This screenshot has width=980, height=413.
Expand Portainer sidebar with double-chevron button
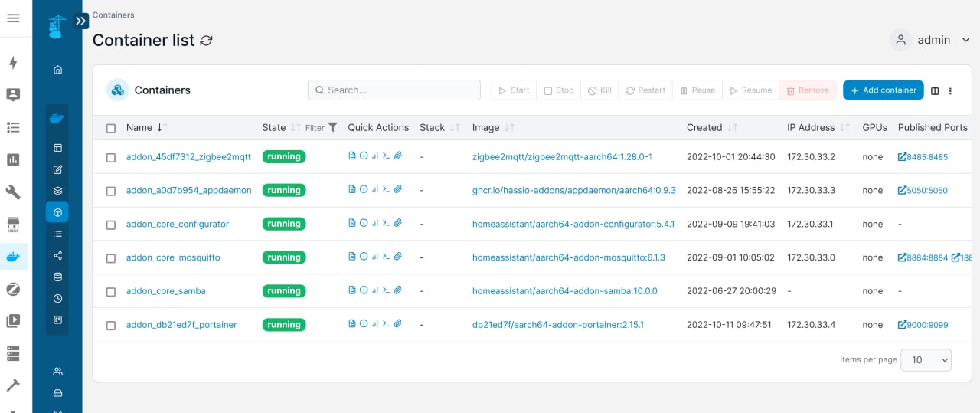coord(80,21)
